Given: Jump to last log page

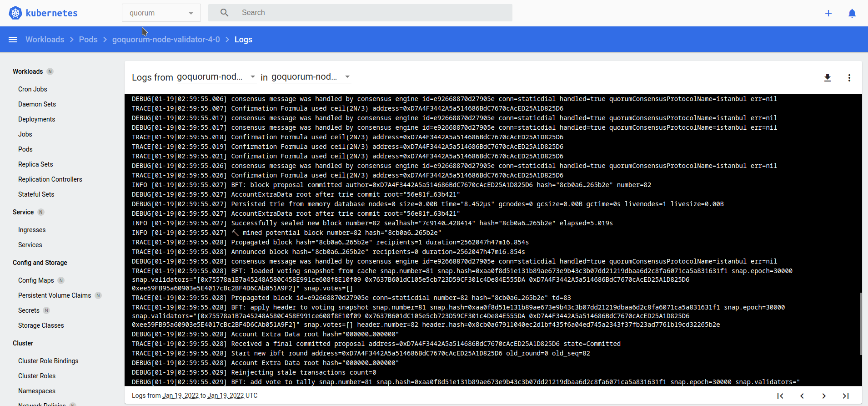Looking at the screenshot, I should [x=846, y=396].
